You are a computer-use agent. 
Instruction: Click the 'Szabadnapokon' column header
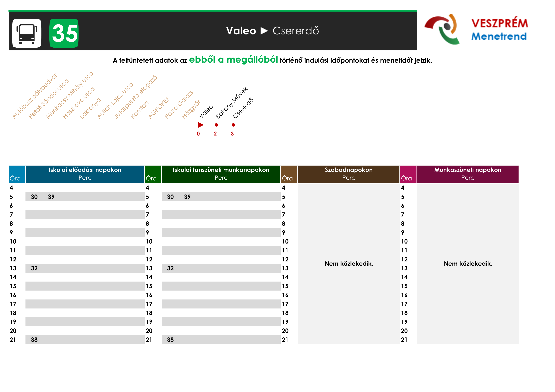(x=349, y=174)
